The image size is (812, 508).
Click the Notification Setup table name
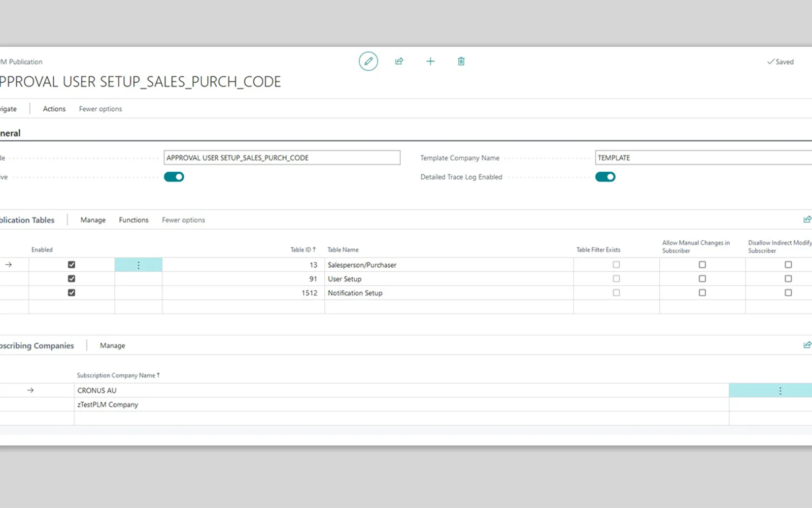click(355, 293)
